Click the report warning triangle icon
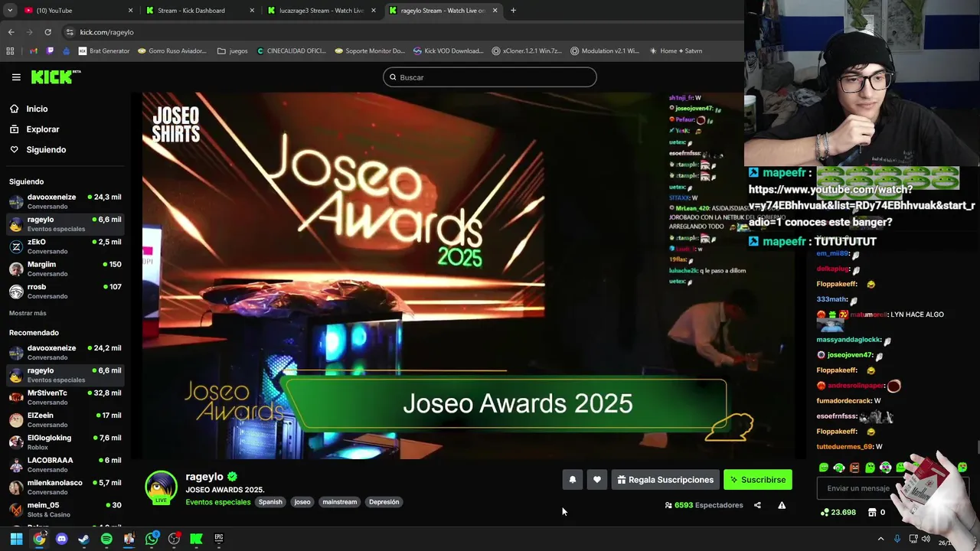This screenshot has height=551, width=980. tap(782, 505)
